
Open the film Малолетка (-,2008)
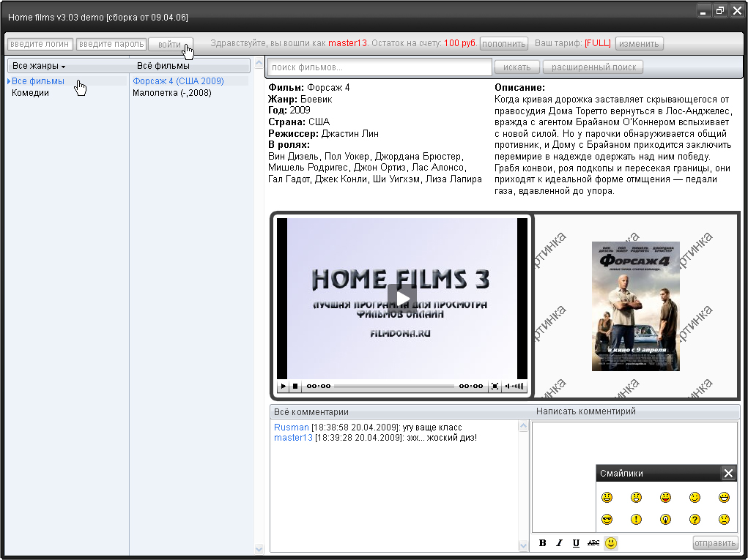click(x=172, y=93)
